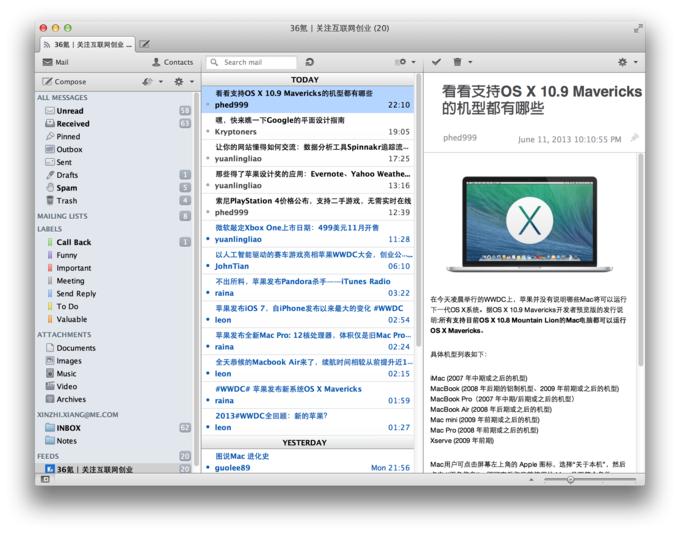Open guolee89 message from Mon 21:56

308,462
